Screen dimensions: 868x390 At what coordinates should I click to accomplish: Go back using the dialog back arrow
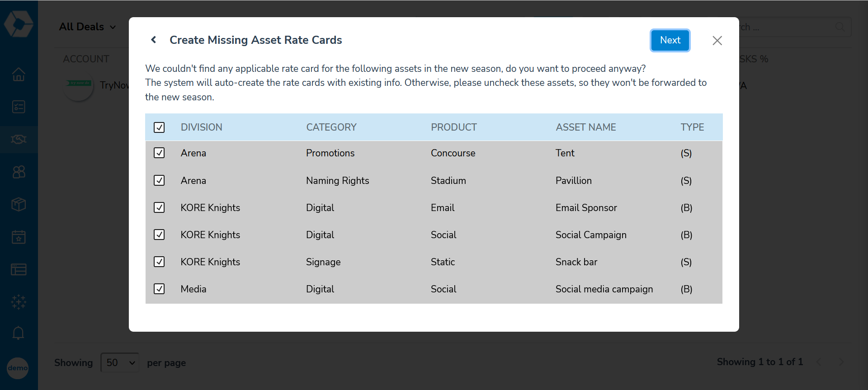[154, 40]
